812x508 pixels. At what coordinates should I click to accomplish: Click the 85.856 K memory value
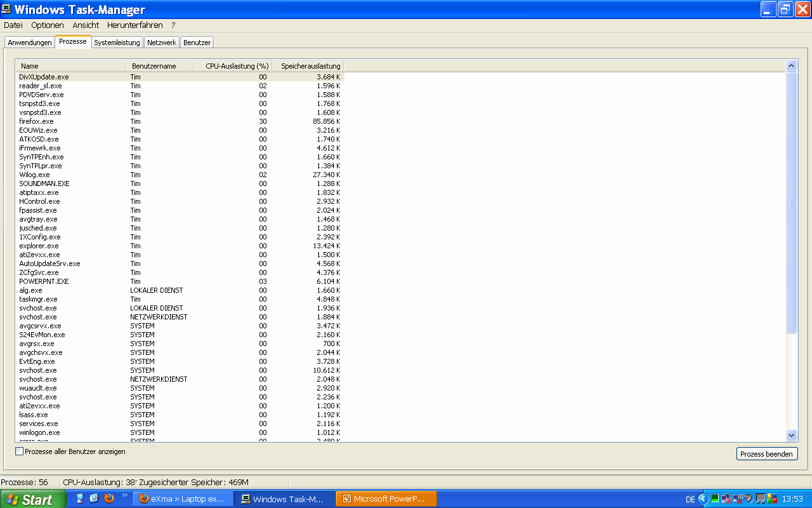coord(327,121)
